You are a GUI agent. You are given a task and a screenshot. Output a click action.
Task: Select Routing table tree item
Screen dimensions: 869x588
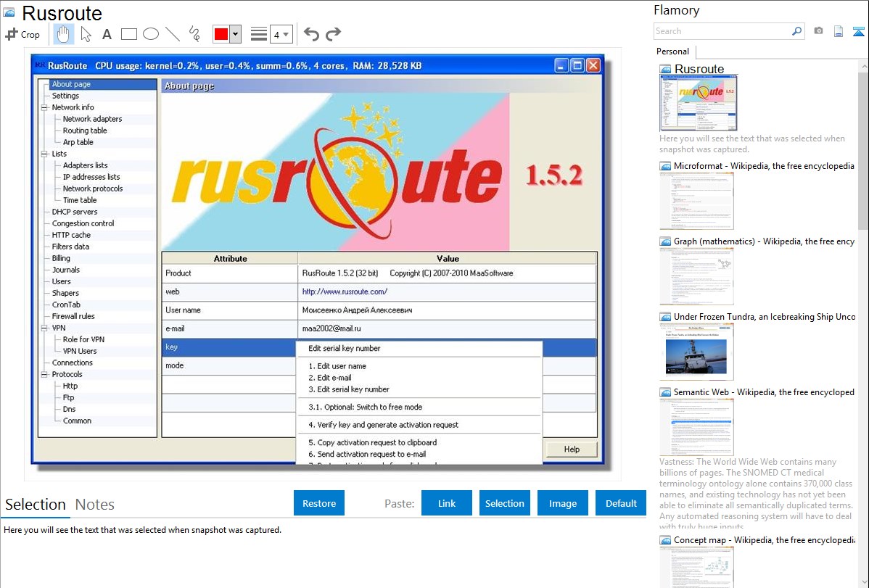[85, 131]
